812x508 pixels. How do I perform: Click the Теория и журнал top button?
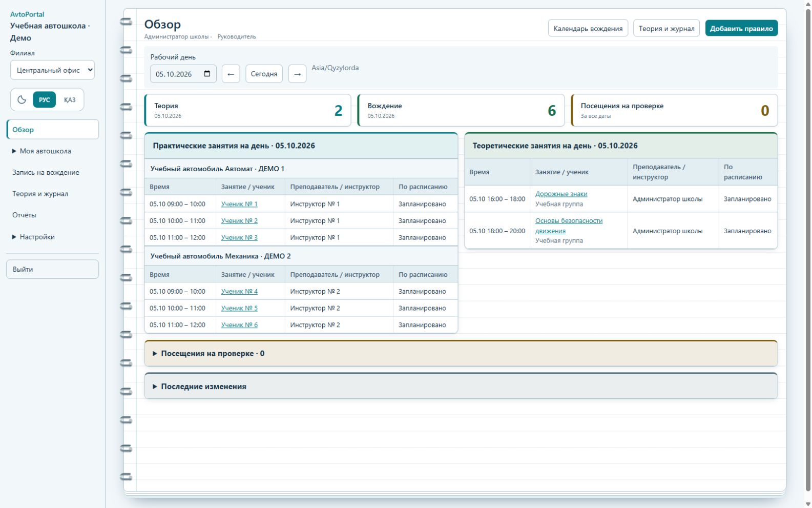coord(667,28)
